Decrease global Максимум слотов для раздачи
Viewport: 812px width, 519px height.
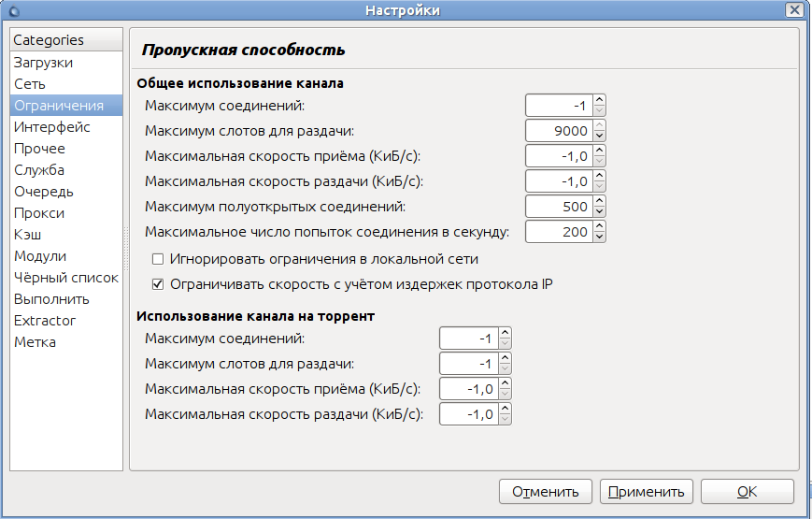599,136
